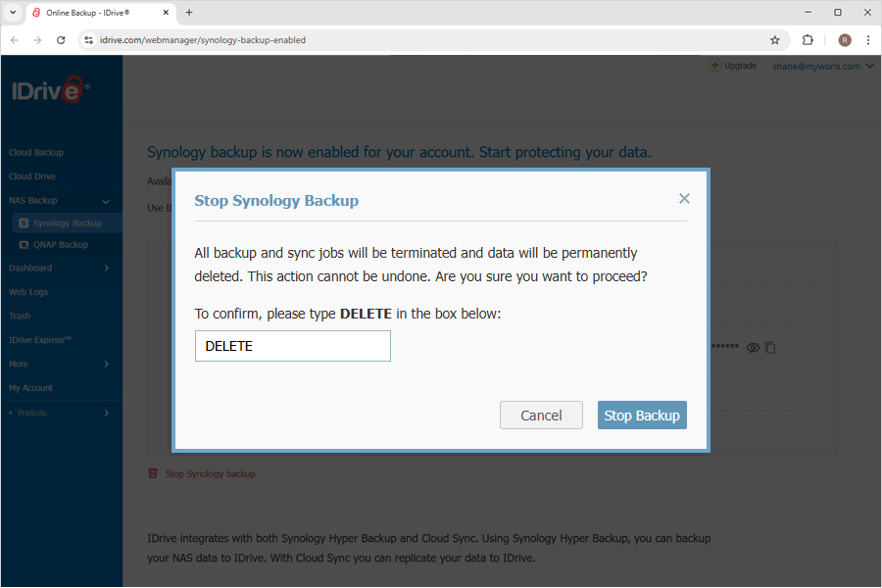The height and width of the screenshot is (588, 882).
Task: Open the browser extensions puzzle icon
Action: click(808, 40)
